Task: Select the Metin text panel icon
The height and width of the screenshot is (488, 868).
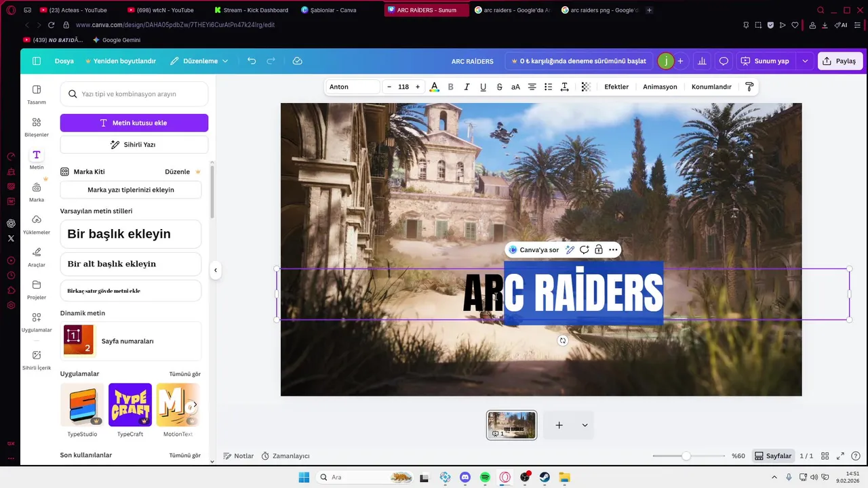Action: click(x=37, y=155)
